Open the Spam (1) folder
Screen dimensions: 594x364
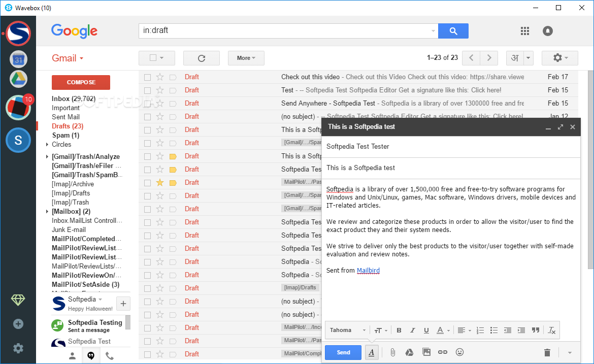click(65, 135)
